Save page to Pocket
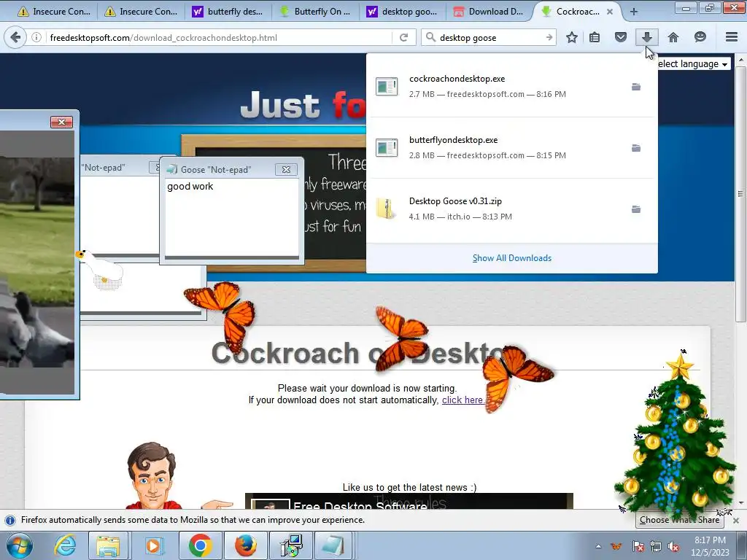 620,37
